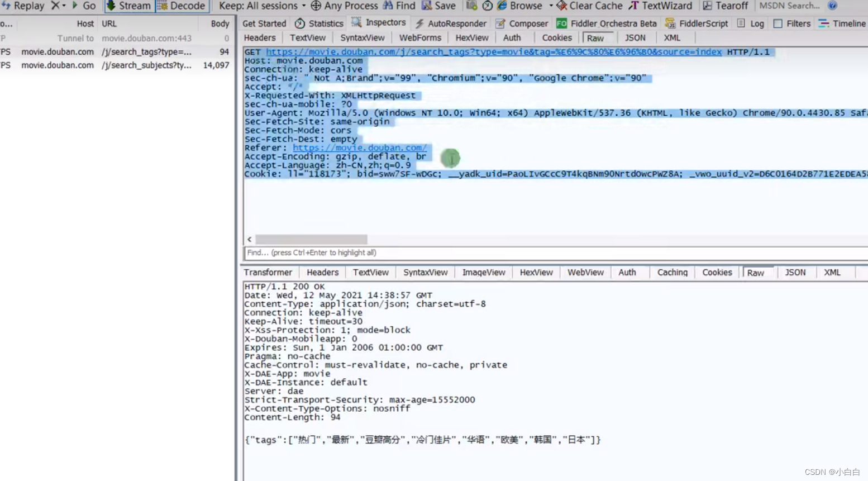Select response Headers tab
868x481 pixels.
coord(323,272)
